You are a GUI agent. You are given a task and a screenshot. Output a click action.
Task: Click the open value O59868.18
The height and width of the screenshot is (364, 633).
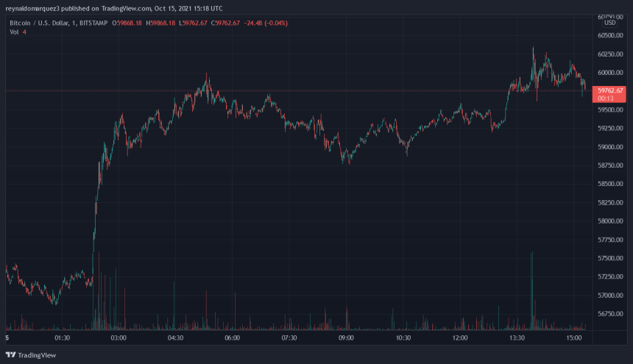pyautogui.click(x=127, y=23)
